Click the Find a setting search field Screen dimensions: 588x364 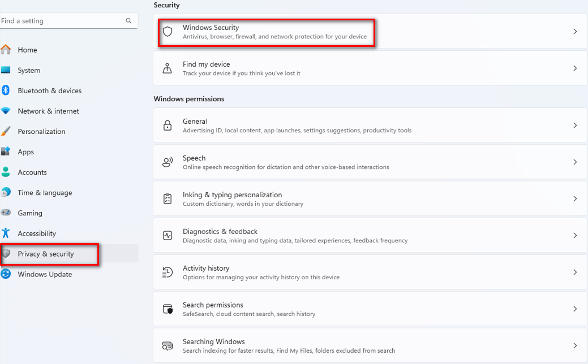[69, 21]
